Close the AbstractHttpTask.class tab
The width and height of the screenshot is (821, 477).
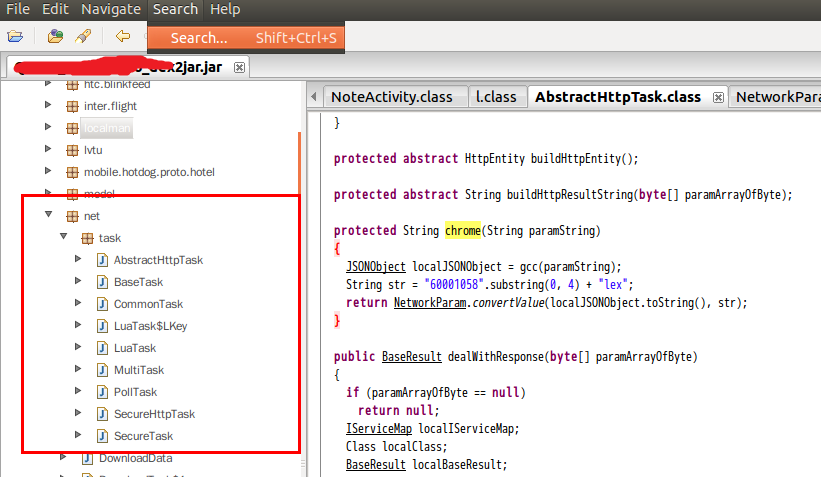[x=718, y=98]
